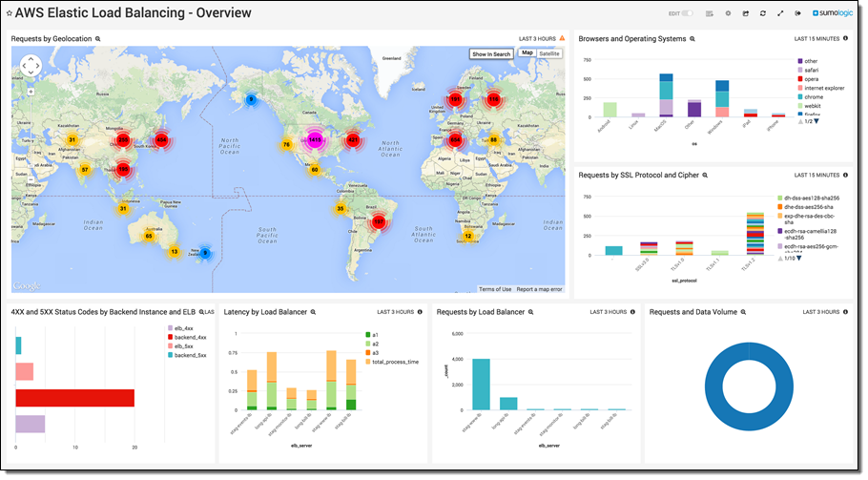
Task: Open dashboard settings gear icon
Action: (729, 13)
